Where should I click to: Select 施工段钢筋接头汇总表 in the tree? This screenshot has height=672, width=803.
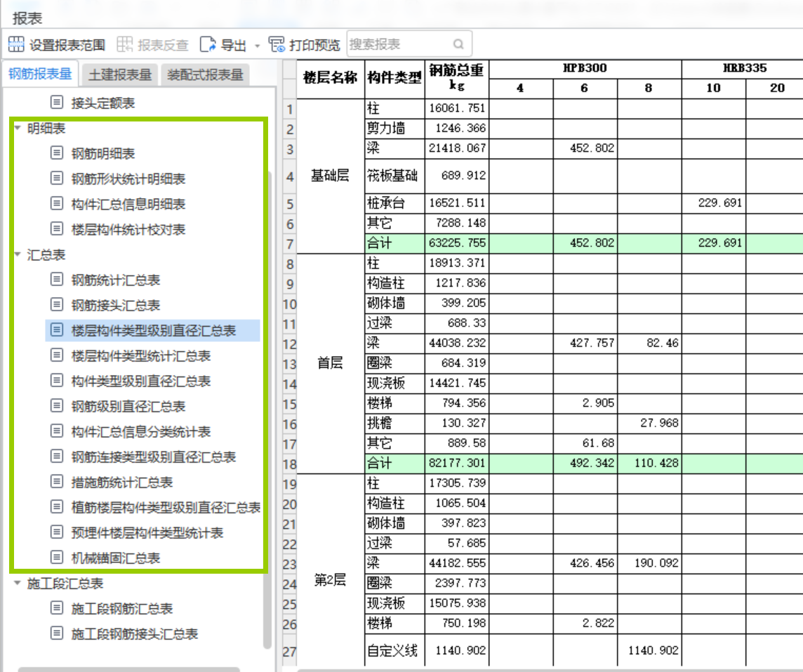click(135, 633)
